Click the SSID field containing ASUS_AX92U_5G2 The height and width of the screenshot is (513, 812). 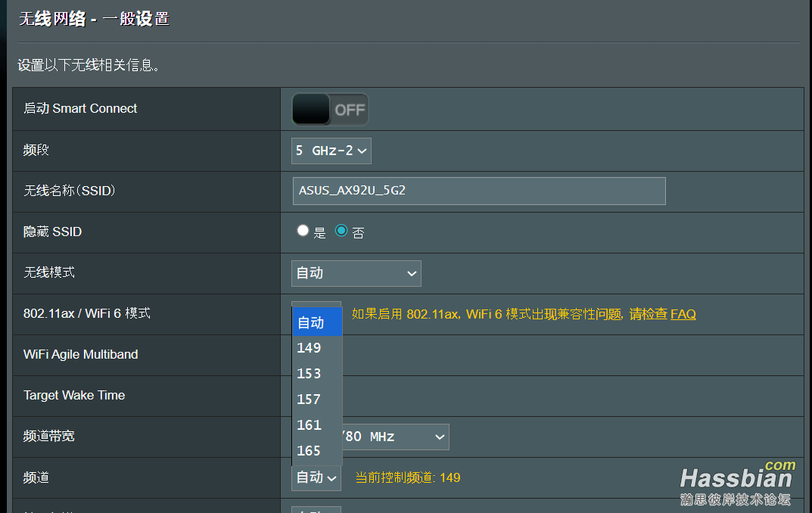click(479, 191)
